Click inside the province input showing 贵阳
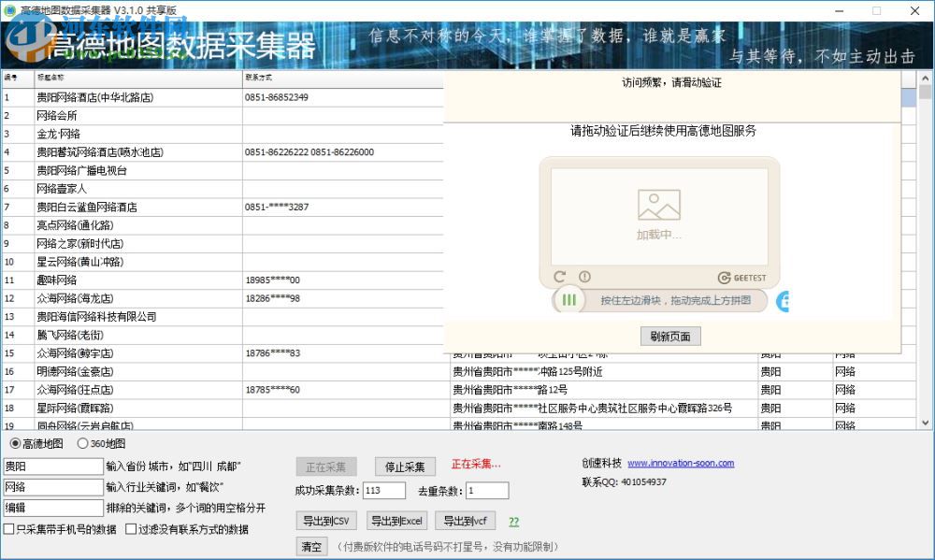This screenshot has height=560, width=935. 52,466
